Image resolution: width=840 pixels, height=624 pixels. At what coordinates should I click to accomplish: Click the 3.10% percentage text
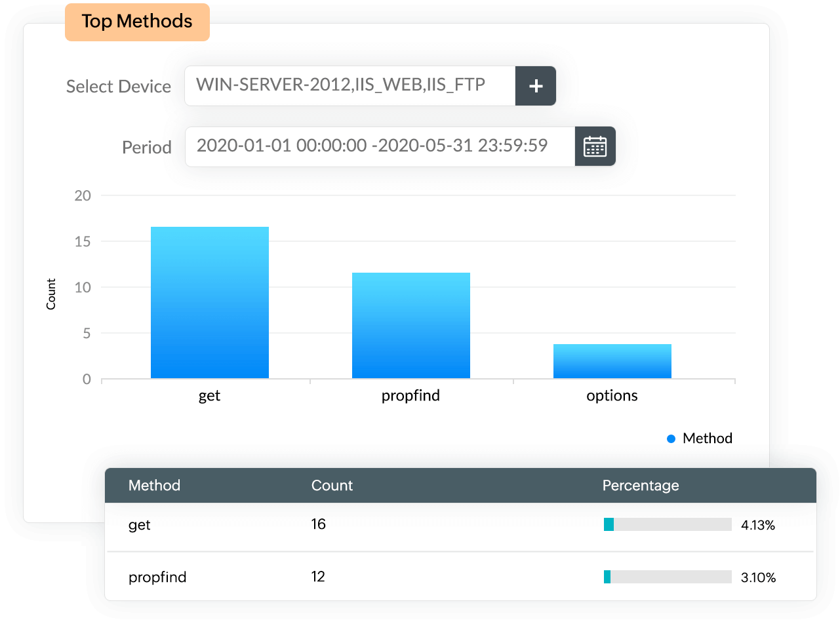758,577
